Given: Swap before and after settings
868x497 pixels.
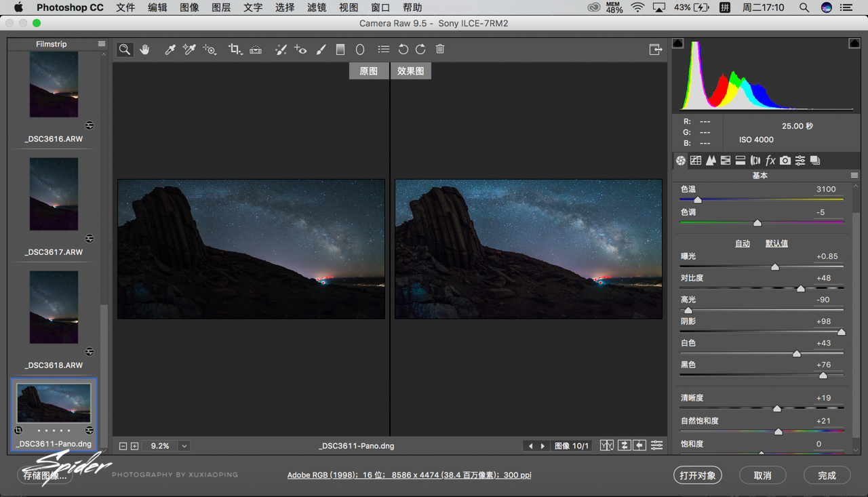Looking at the screenshot, I should tap(624, 445).
